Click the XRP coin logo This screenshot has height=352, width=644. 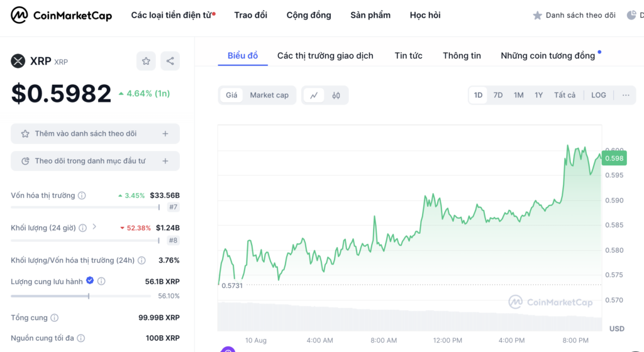18,61
